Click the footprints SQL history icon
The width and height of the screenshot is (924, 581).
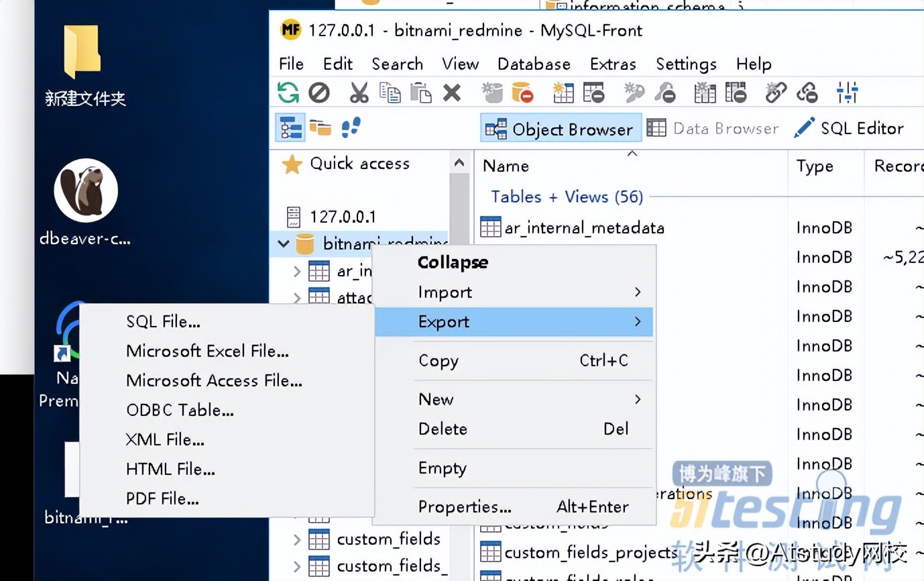351,127
